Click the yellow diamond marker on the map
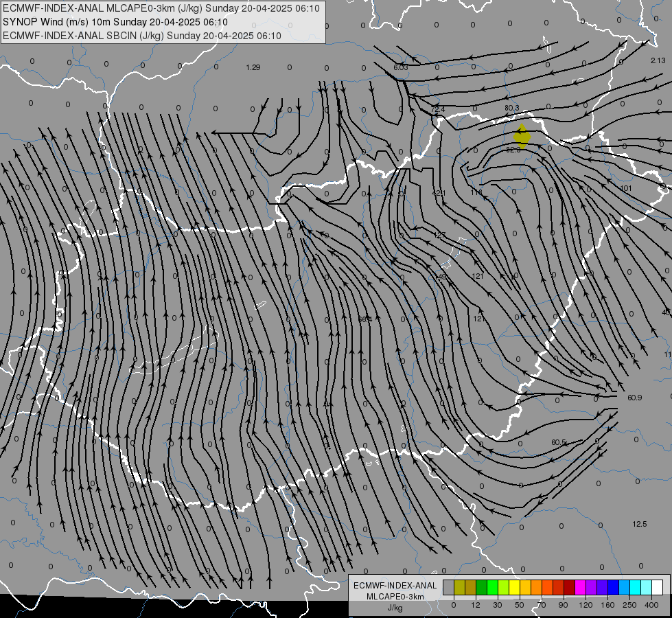 522,137
